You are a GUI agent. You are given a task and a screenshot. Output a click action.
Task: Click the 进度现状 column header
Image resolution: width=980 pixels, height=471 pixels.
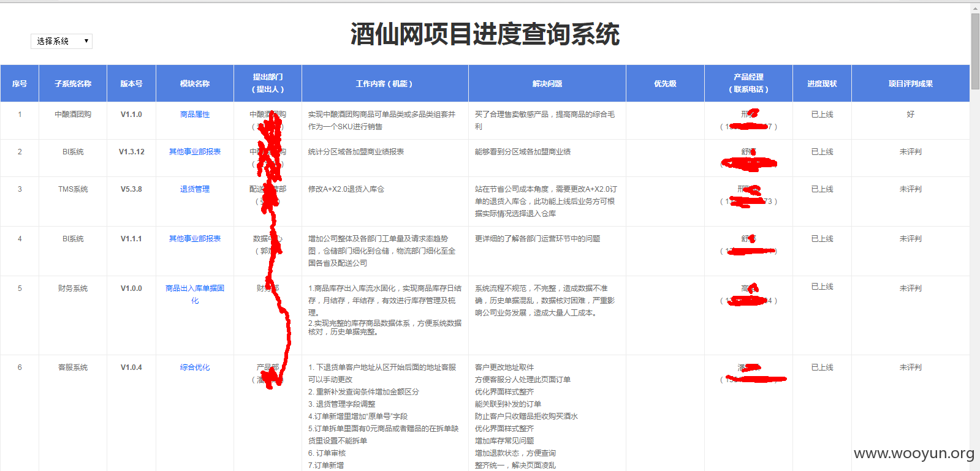click(822, 83)
